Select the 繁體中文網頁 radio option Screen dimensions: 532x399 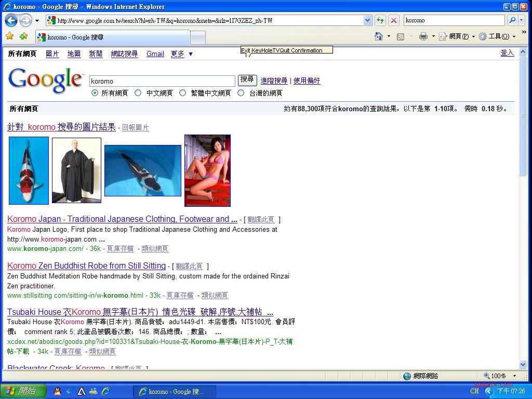pos(182,93)
